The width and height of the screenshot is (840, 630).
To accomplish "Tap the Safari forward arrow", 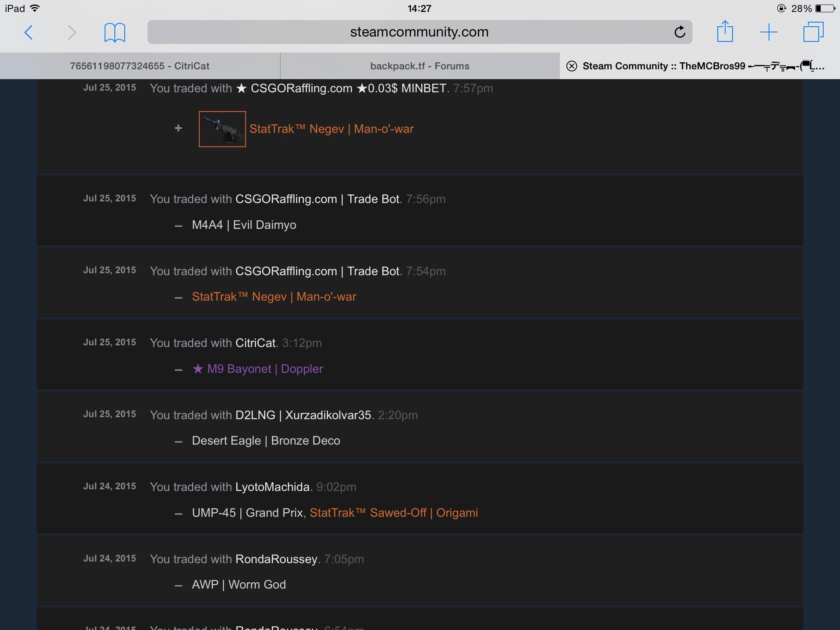I will (x=72, y=32).
